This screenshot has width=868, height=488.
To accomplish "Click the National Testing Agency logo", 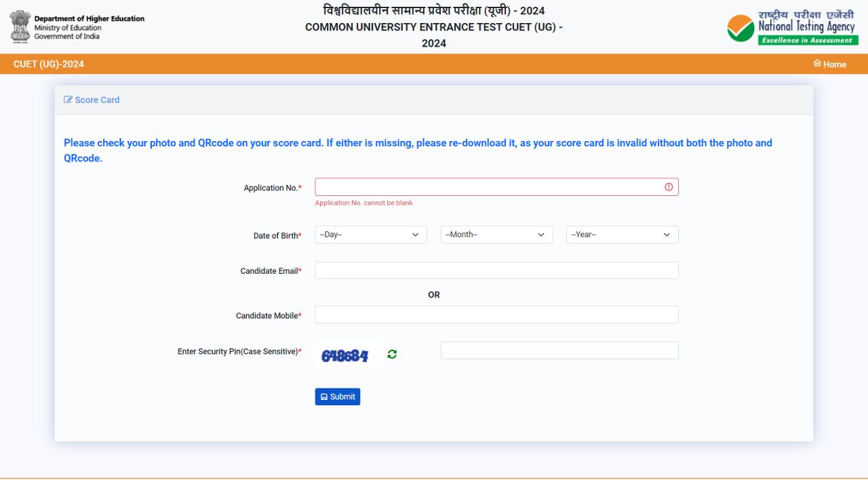I will [793, 28].
